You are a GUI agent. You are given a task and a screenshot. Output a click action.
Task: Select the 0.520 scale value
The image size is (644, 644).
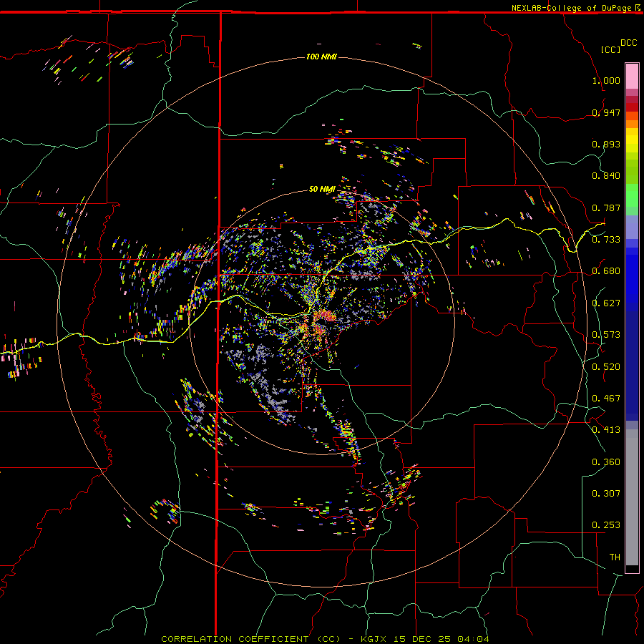click(x=606, y=367)
